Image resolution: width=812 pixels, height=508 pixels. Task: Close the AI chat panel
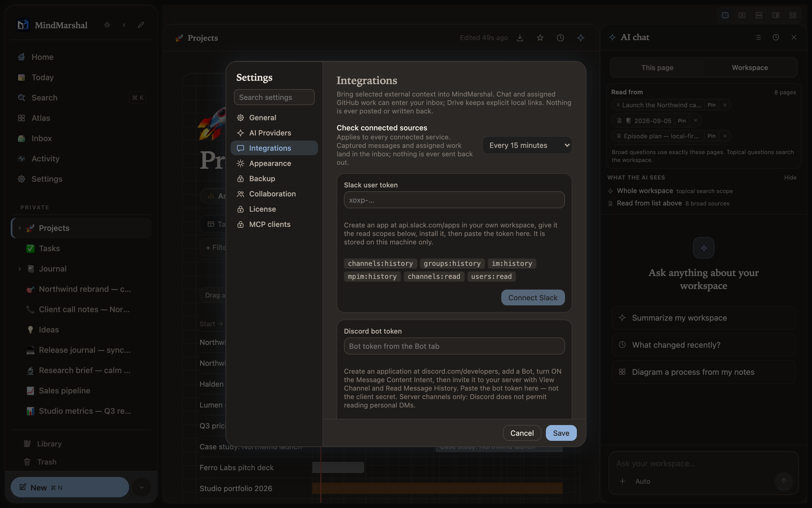[x=794, y=37]
